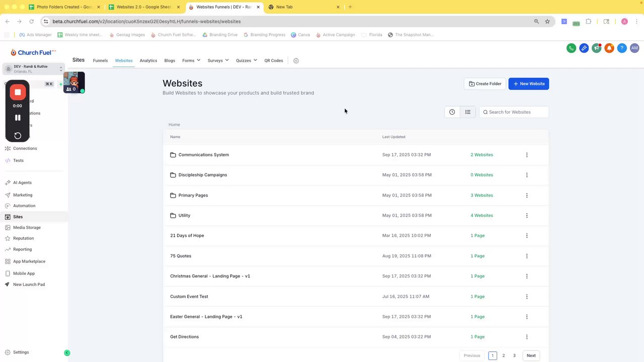Open the three-dot menu for Get Directions
This screenshot has height=362, width=644.
tap(527, 337)
